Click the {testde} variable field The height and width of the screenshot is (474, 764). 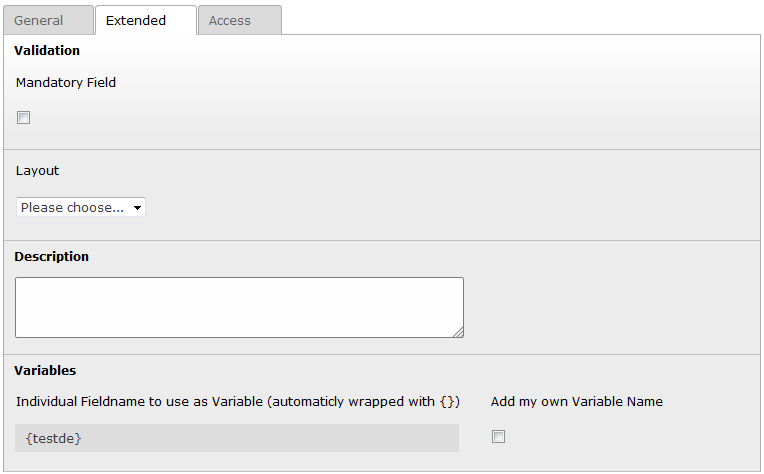tap(237, 438)
